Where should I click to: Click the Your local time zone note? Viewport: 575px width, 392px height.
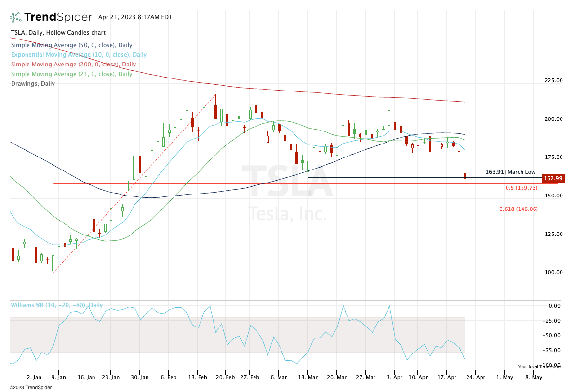[539, 367]
